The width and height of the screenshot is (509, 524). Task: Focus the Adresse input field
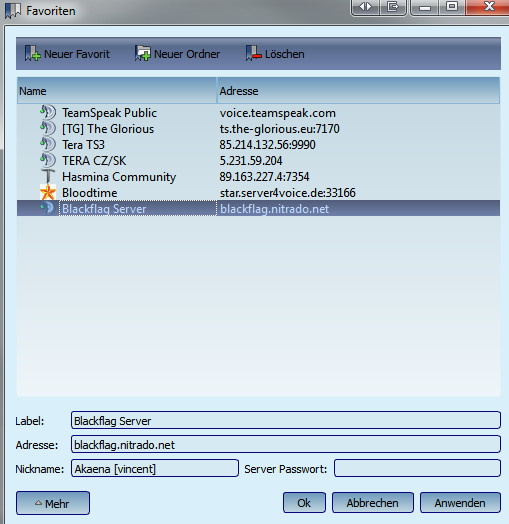coord(286,444)
